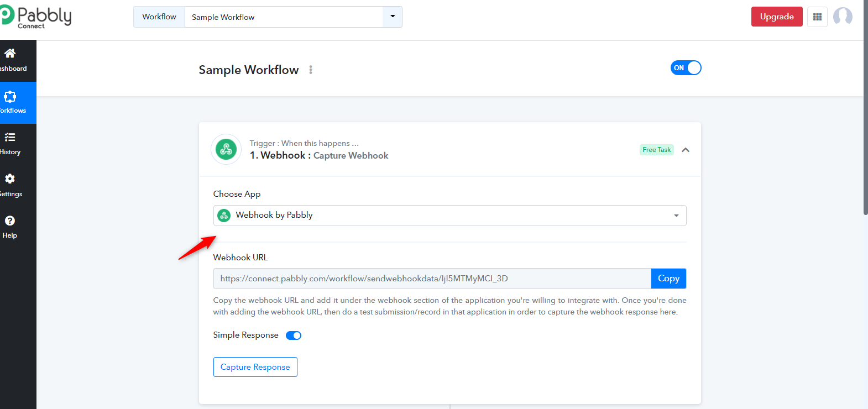Open the Choose App dropdown

click(450, 216)
